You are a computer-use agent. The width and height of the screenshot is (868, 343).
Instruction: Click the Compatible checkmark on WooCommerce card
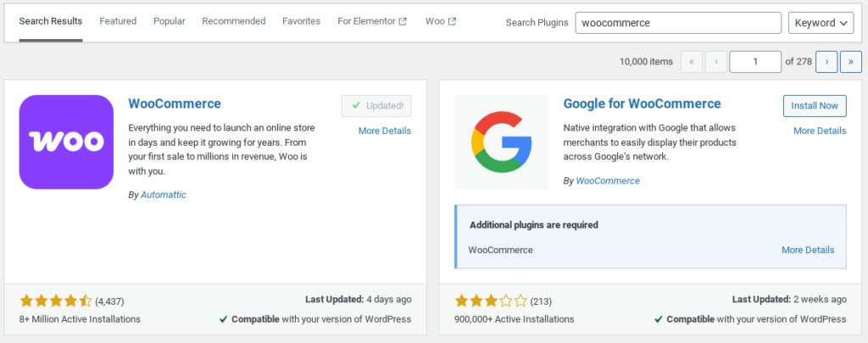point(223,319)
